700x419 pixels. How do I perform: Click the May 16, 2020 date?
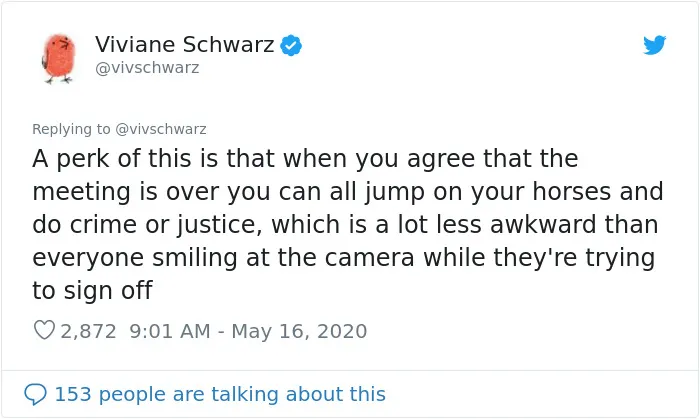coord(299,331)
